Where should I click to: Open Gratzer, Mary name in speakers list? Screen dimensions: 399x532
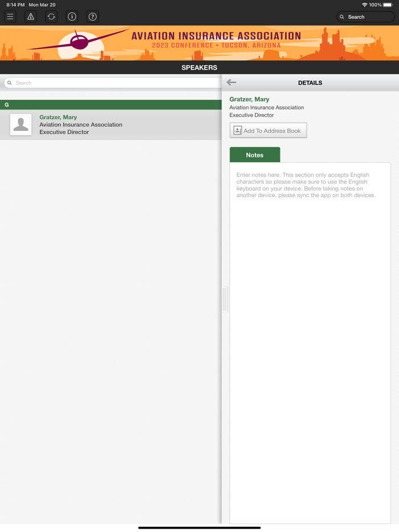(58, 117)
